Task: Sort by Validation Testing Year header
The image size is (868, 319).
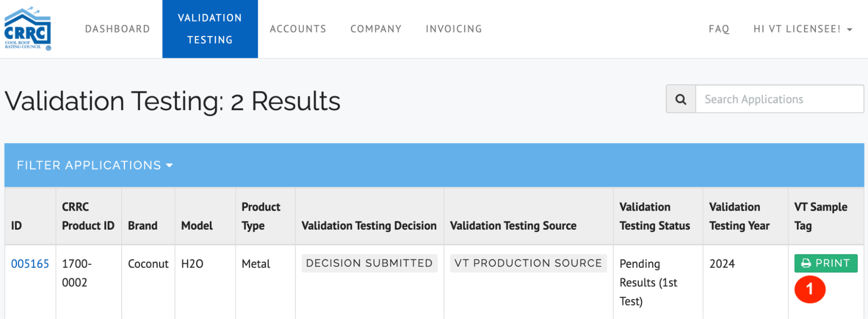Action: tap(739, 216)
